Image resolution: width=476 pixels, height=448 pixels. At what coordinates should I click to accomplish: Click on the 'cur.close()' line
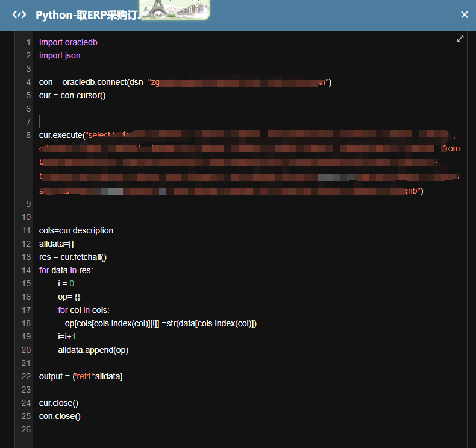59,403
